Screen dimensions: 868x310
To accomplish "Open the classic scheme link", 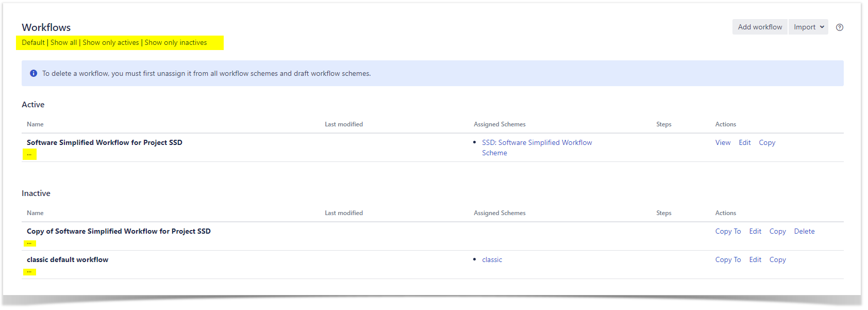I will (x=492, y=259).
